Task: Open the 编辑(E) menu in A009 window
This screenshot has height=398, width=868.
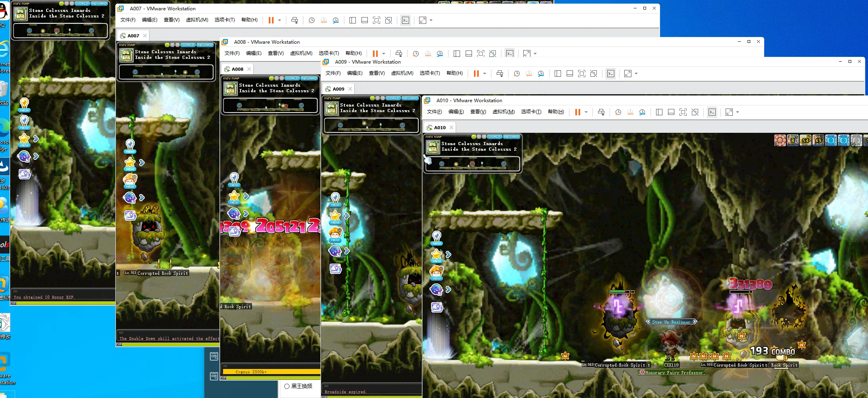Action: tap(355, 73)
